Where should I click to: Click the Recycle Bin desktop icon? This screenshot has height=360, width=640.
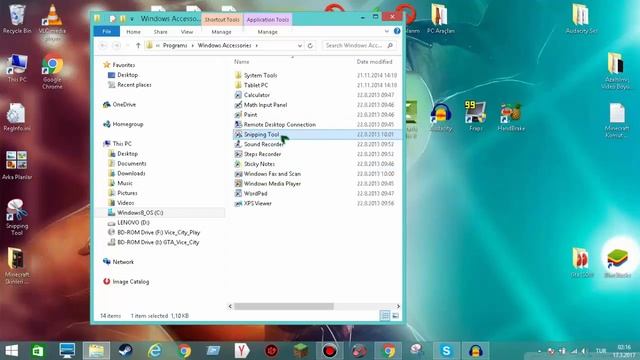click(17, 19)
